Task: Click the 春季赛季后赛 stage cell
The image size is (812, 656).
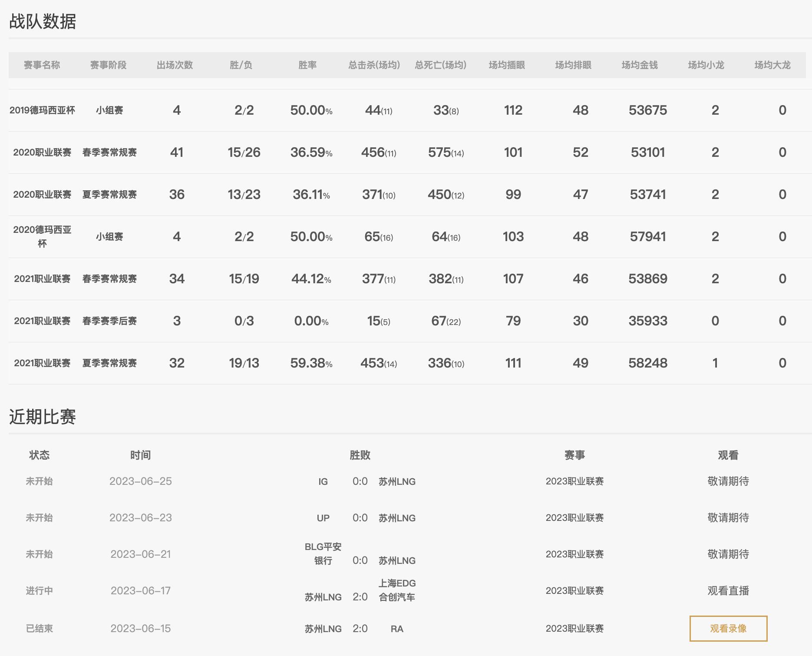Action: (x=109, y=321)
